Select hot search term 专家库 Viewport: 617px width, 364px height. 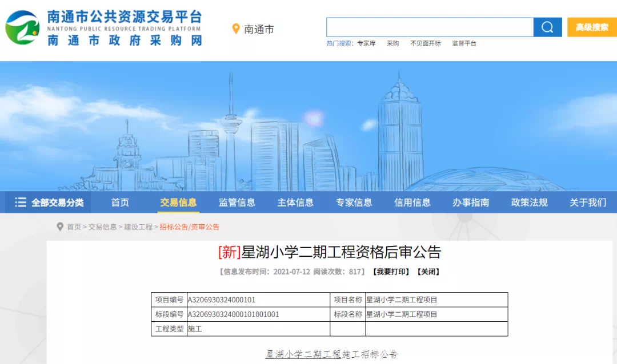[x=366, y=43]
